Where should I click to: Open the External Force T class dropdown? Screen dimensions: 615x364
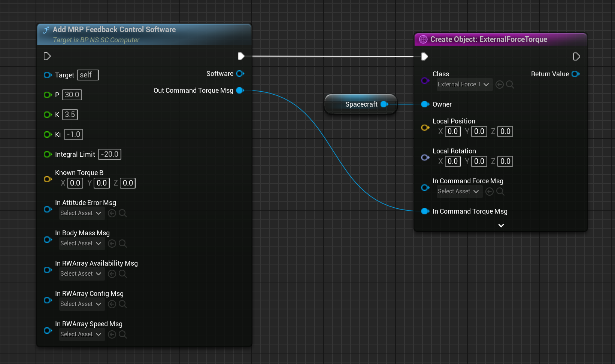pyautogui.click(x=463, y=85)
